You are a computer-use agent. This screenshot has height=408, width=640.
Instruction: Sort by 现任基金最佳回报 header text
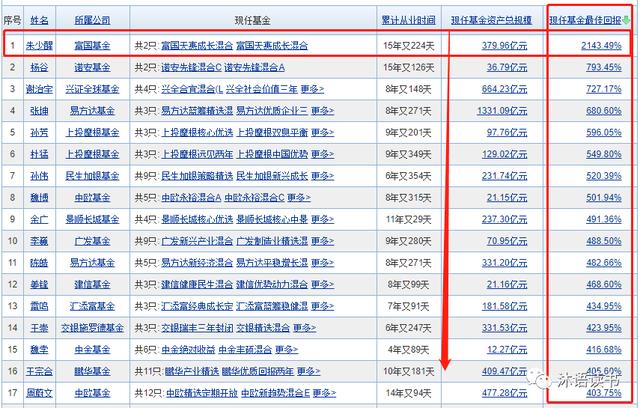585,20
